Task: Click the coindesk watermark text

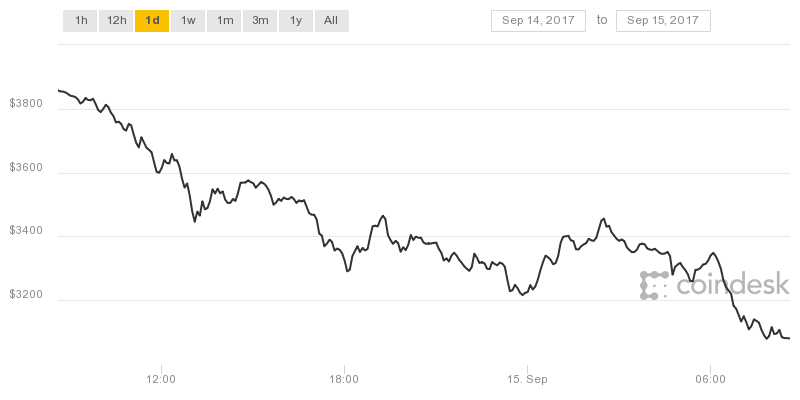Action: 732,285
